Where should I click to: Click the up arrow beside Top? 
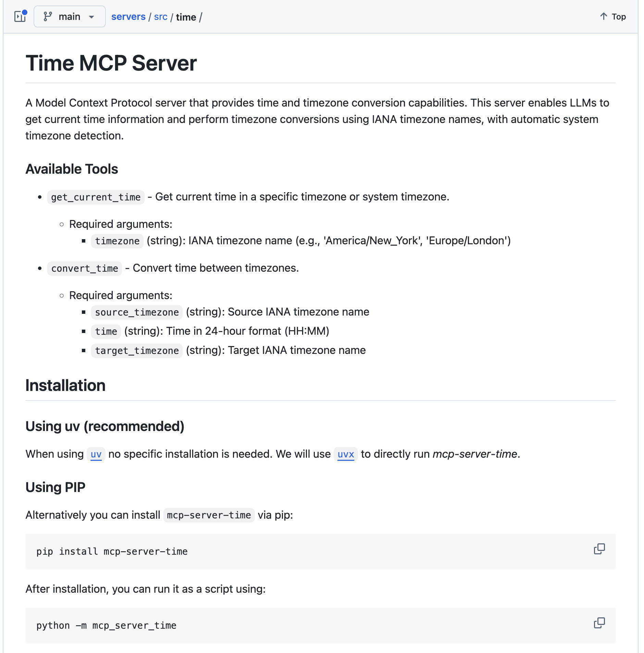coord(604,16)
